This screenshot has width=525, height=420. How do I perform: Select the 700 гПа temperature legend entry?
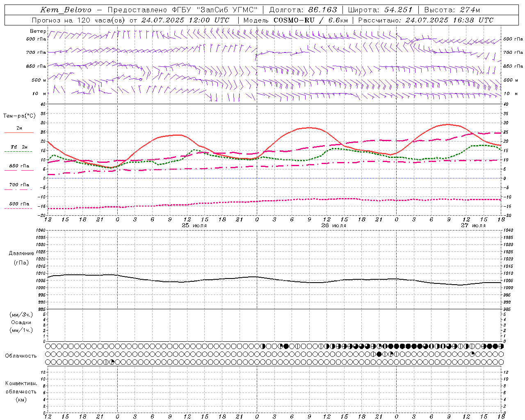click(x=19, y=185)
